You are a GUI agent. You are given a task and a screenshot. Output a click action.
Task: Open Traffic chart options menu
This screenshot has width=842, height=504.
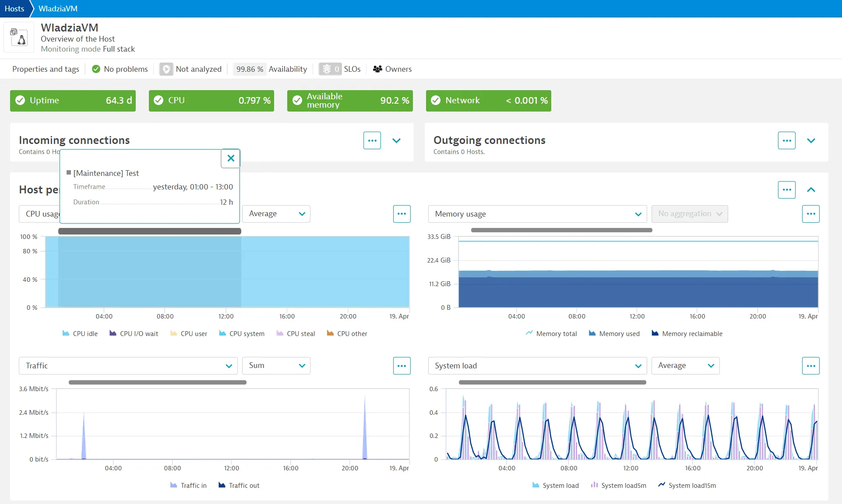coord(402,366)
